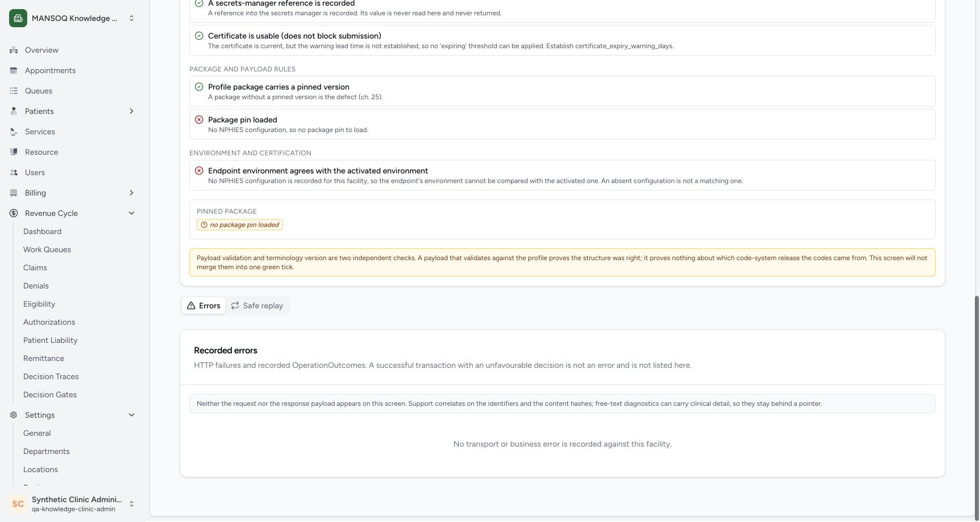Open General settings
980x522 pixels.
[37, 433]
